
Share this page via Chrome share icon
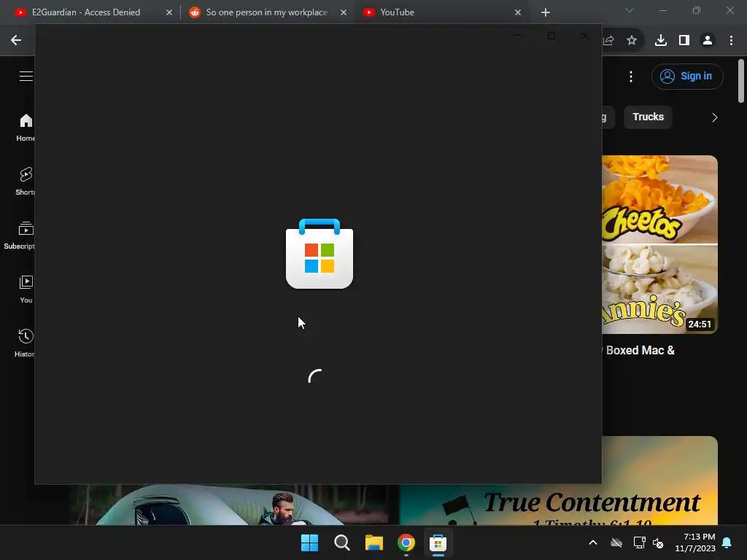coord(609,41)
